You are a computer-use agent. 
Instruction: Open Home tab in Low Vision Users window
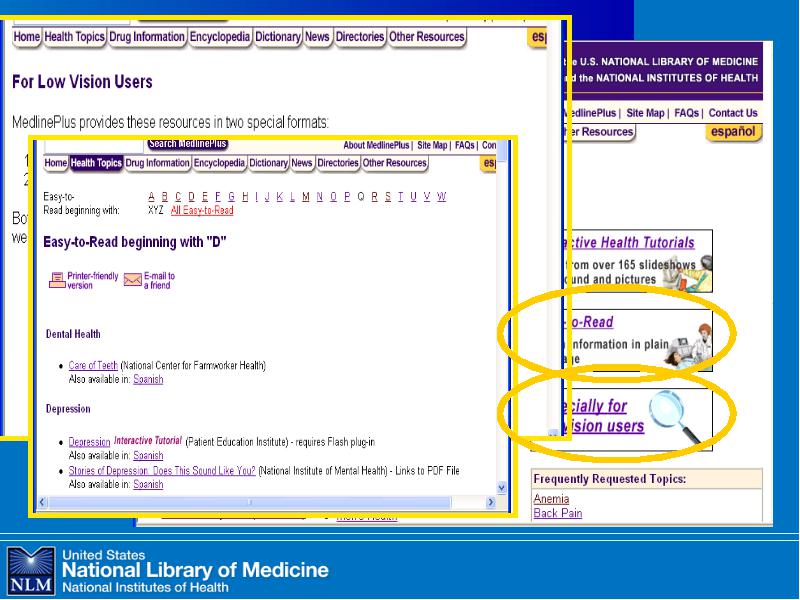27,37
